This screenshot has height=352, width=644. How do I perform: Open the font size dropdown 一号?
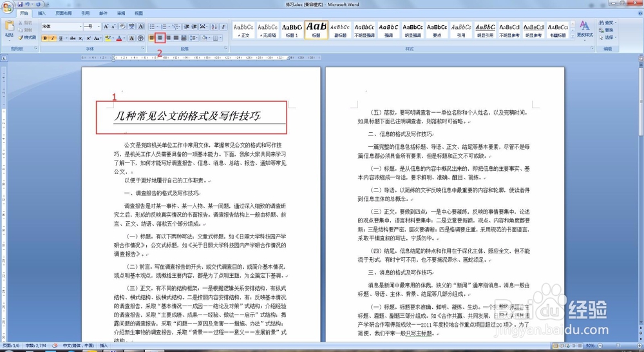coord(99,26)
